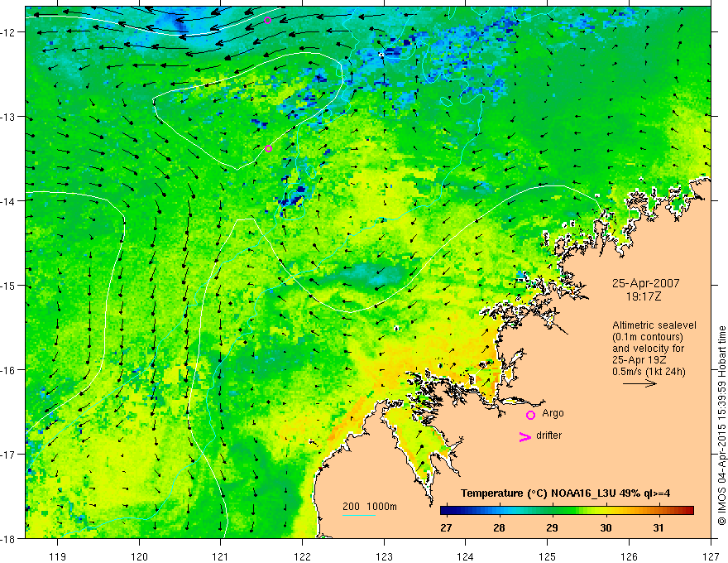Click the color bar tick label 30
The width and height of the screenshot is (728, 563).
click(x=606, y=527)
